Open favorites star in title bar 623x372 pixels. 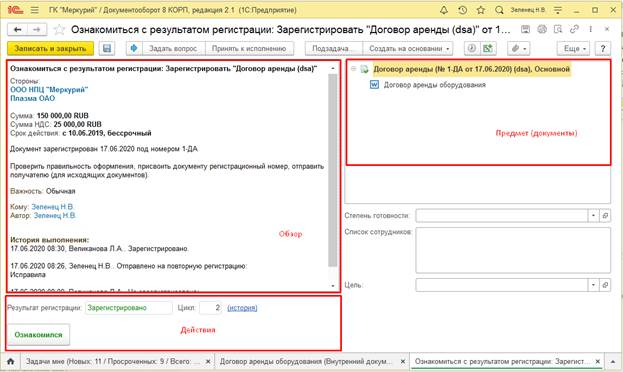(x=481, y=10)
